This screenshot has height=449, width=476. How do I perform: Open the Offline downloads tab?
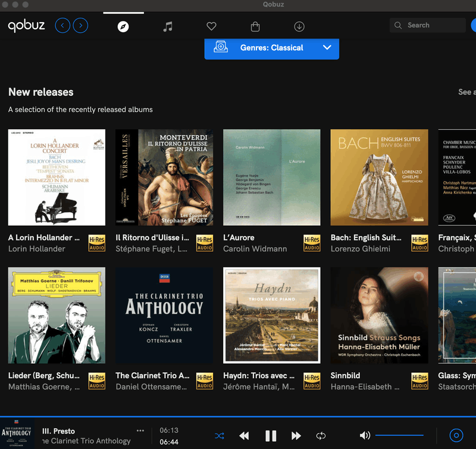[x=299, y=26]
